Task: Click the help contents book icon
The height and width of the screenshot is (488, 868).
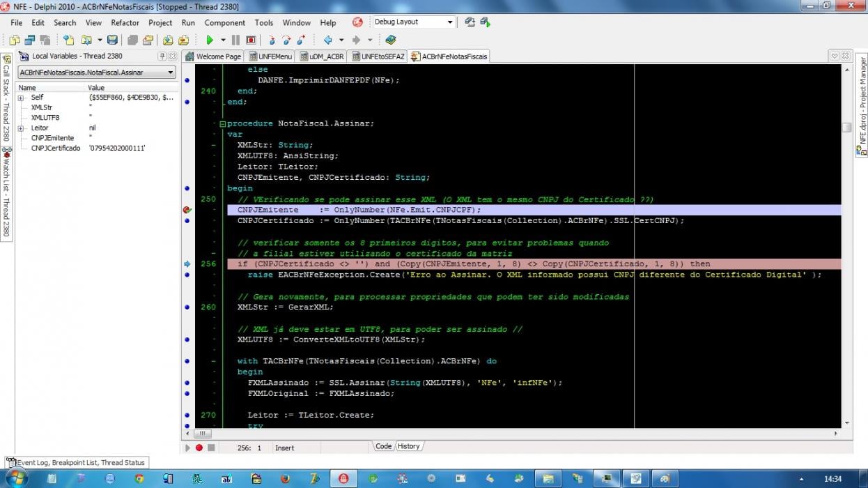Action: coord(390,40)
